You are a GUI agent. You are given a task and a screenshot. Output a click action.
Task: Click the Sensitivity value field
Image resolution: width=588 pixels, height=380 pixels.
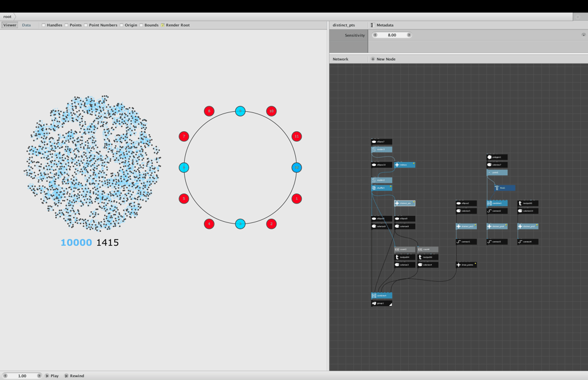[x=392, y=35]
